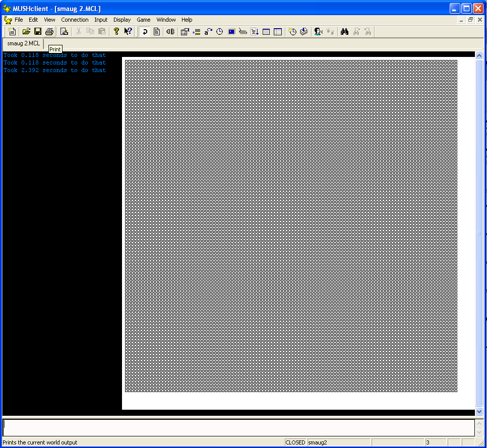Activate the context help arrow icon
Viewport: 487px width, 448px height.
click(x=128, y=31)
